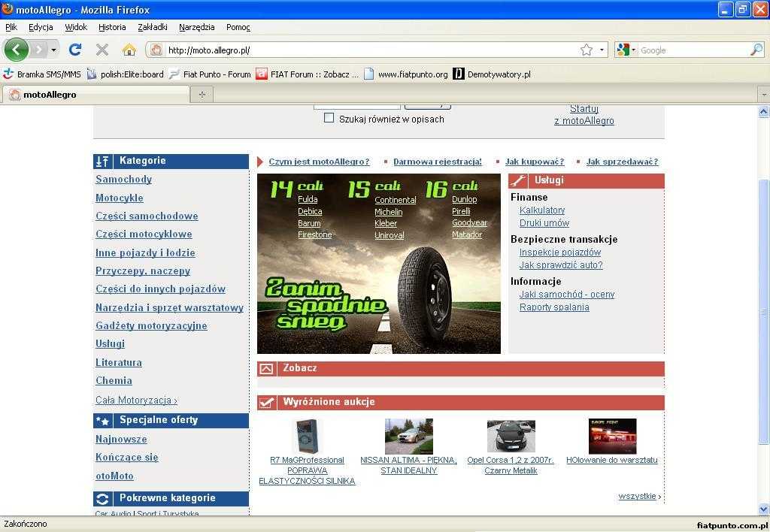Click the Specjalne oferty stars icon
Screen dimensions: 770x532
(102, 421)
